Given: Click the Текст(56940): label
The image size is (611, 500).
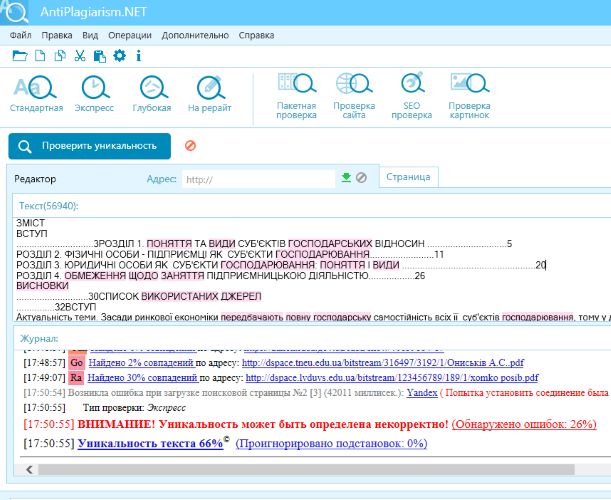Looking at the screenshot, I should [x=49, y=206].
